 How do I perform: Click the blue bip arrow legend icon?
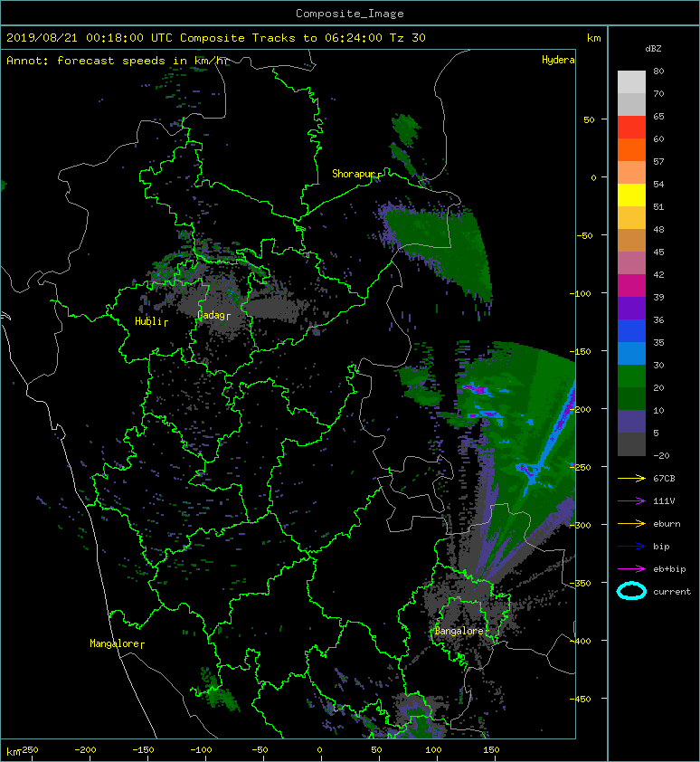(x=631, y=547)
